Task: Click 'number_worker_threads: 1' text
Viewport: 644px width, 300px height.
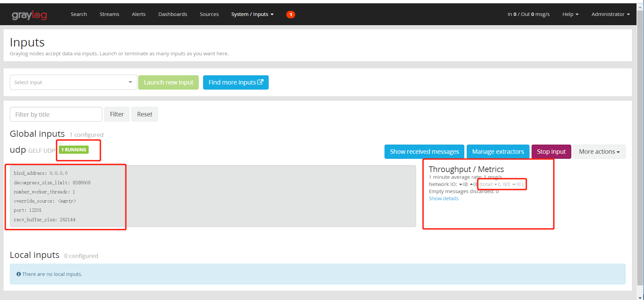Action: 44,192
